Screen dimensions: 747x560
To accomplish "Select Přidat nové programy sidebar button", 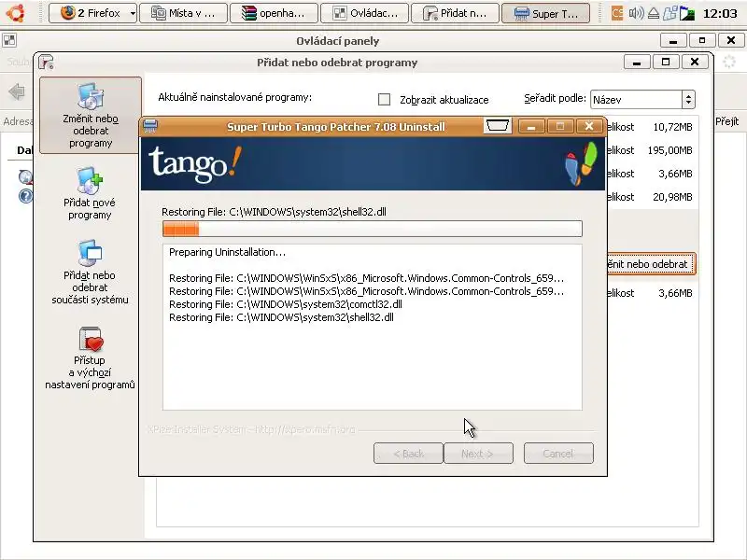I will (x=90, y=193).
